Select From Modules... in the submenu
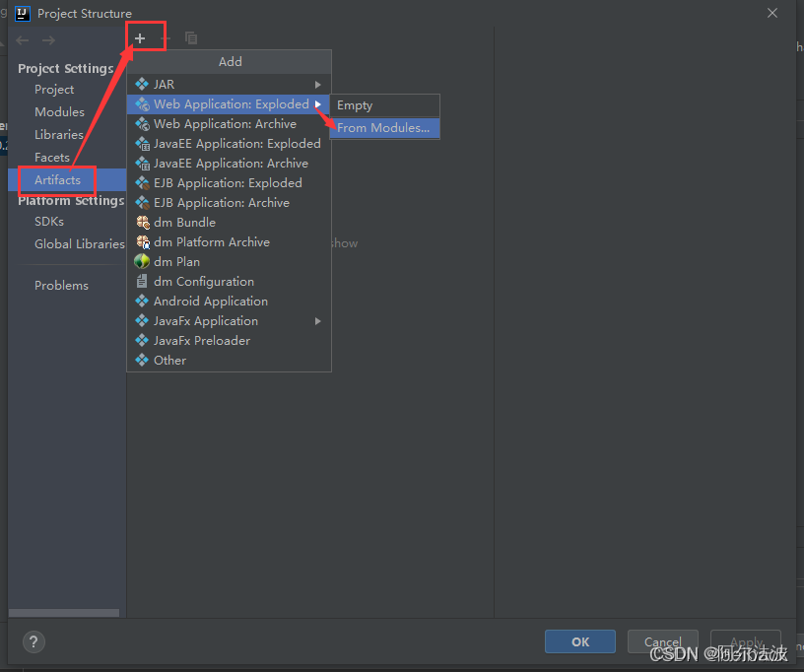Screen dimensions: 804x672 point(384,128)
